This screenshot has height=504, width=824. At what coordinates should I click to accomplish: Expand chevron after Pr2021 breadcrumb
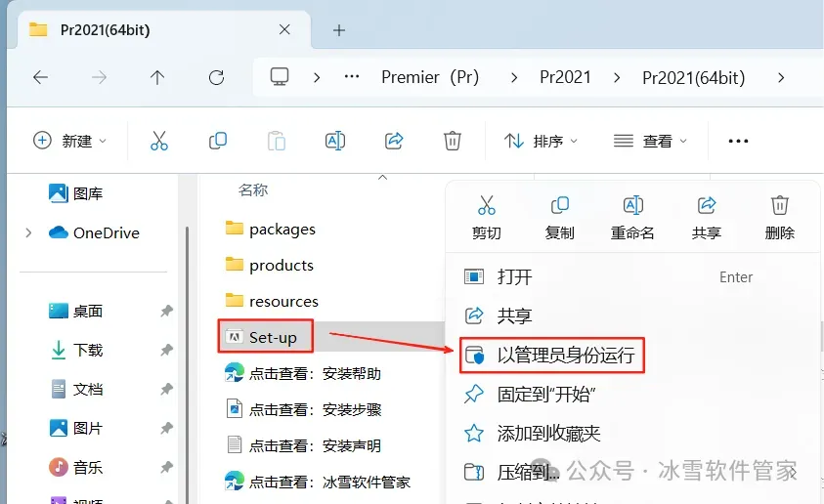(617, 78)
